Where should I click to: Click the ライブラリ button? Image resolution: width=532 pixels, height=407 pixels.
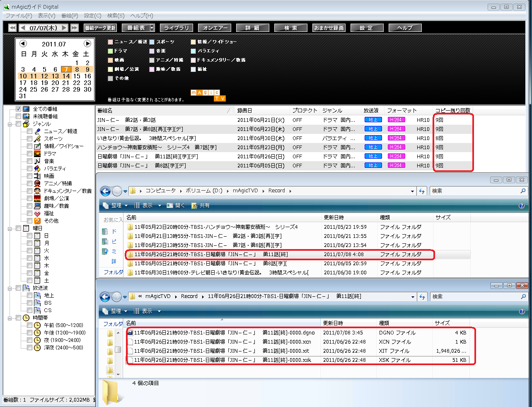click(x=177, y=28)
